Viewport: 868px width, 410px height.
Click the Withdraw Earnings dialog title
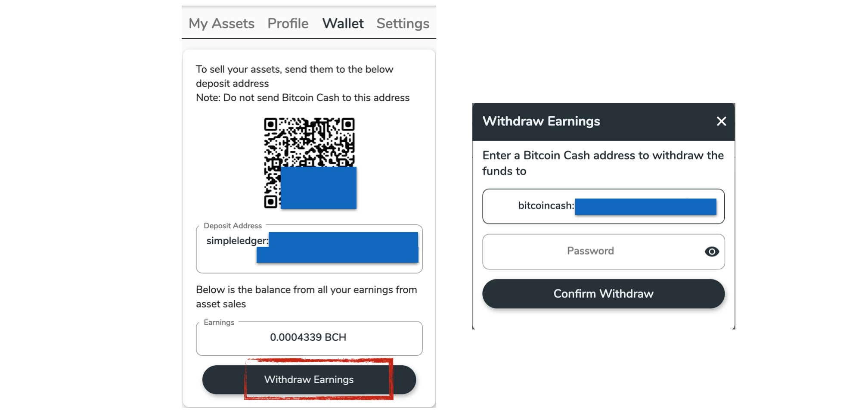[x=541, y=121]
